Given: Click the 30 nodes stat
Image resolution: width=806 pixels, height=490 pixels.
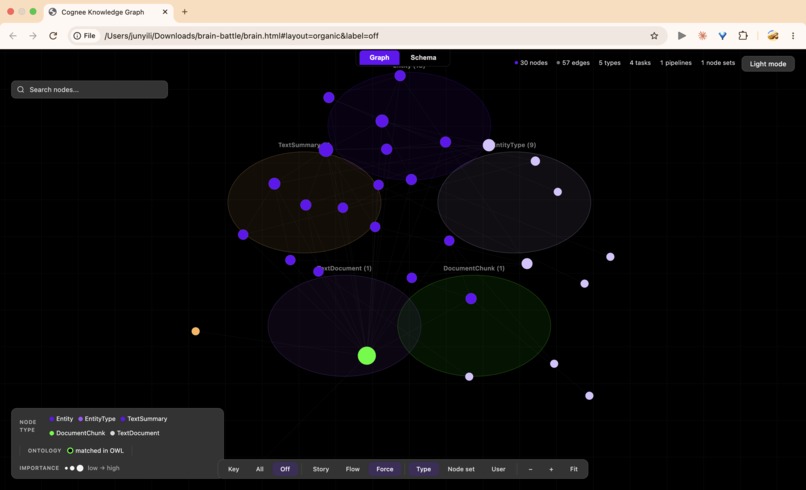Looking at the screenshot, I should [531, 63].
